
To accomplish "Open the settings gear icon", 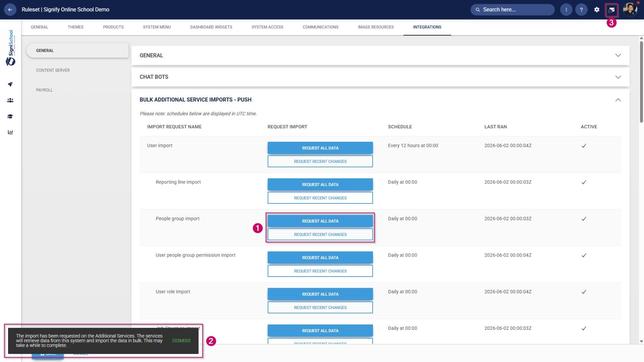I will (596, 10).
